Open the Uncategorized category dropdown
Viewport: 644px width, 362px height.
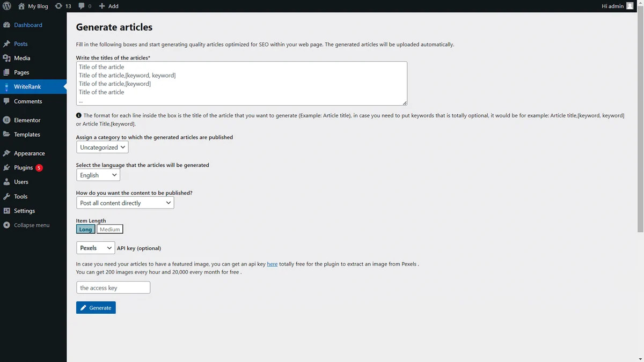[103, 147]
